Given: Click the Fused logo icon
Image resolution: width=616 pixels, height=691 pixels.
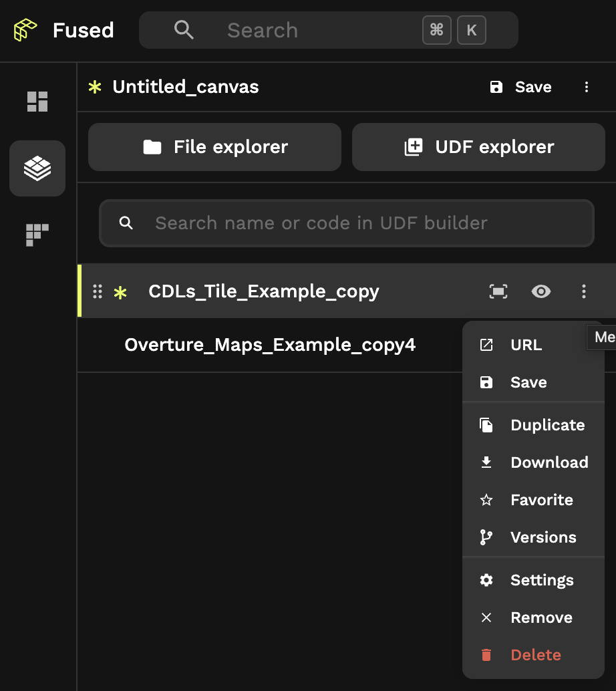Looking at the screenshot, I should tap(25, 30).
